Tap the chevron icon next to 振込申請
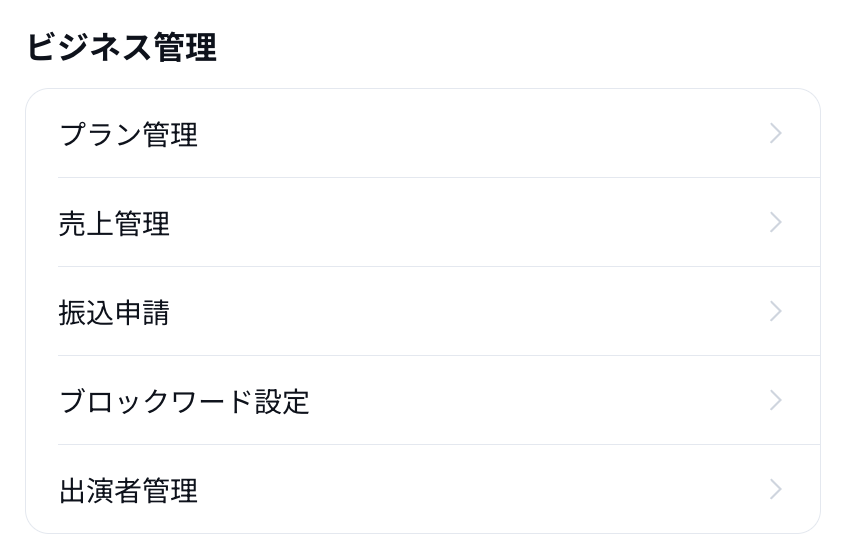 (x=776, y=312)
